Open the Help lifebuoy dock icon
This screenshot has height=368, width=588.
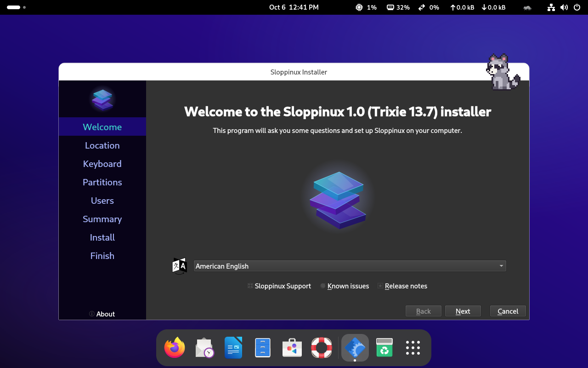click(x=322, y=348)
